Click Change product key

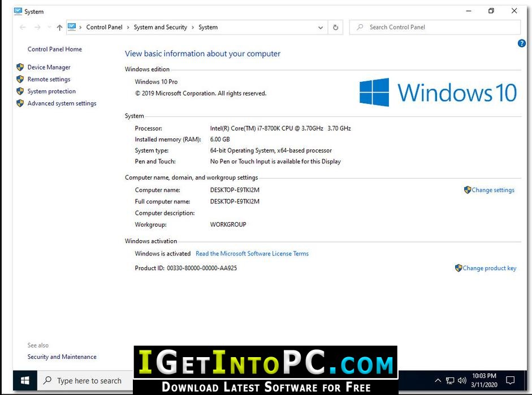[x=490, y=268]
